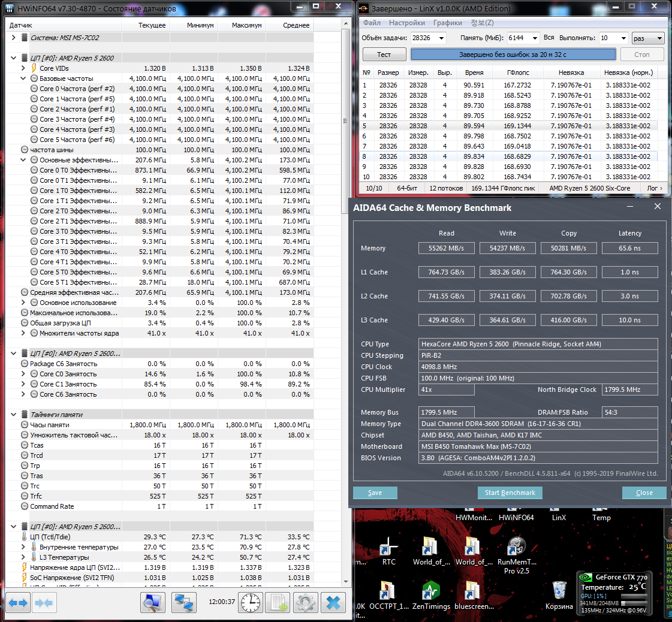The height and width of the screenshot is (622, 672).
Task: Click the GeForce GTX 770 Nvidia widget logo
Action: tap(586, 578)
